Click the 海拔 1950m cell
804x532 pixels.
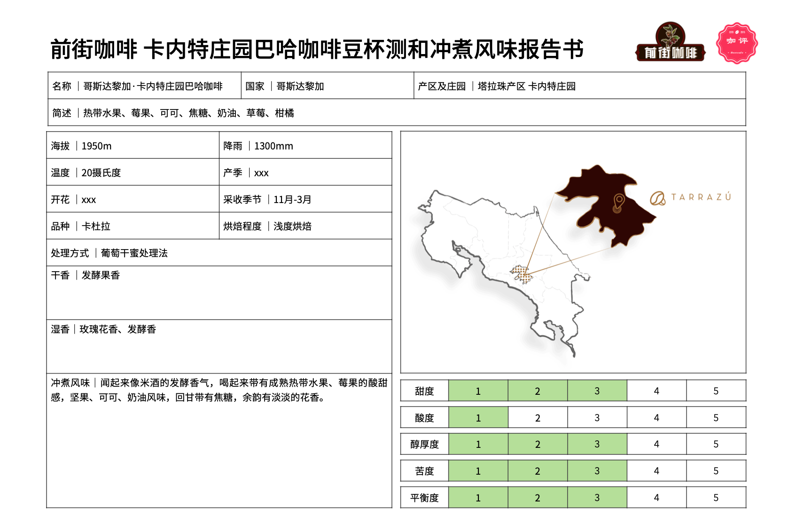coord(133,146)
